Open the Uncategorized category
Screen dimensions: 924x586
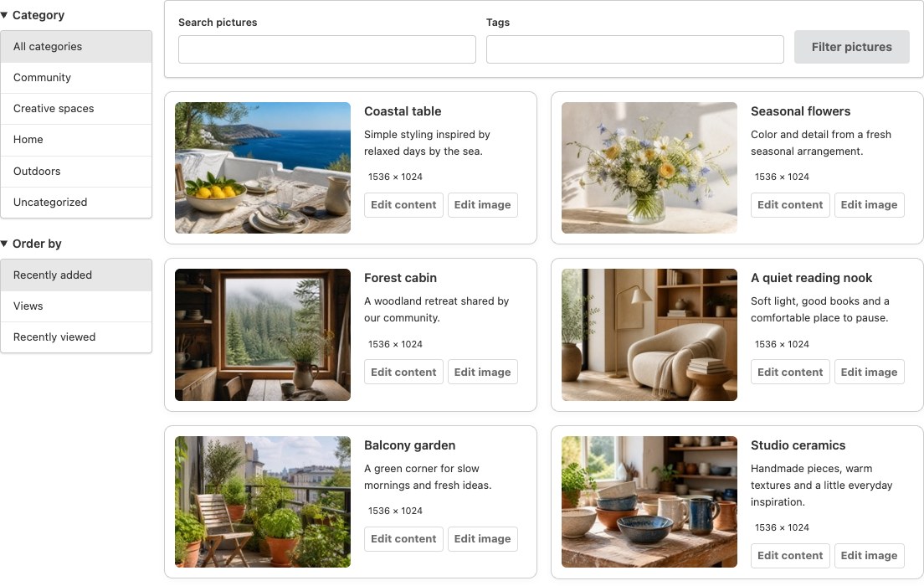click(x=76, y=203)
